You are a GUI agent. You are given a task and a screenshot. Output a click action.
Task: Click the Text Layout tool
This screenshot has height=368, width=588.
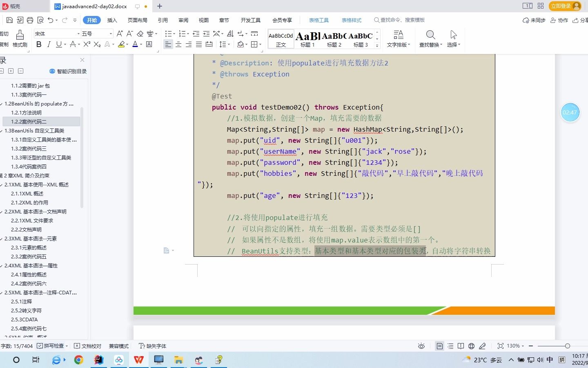pos(398,38)
